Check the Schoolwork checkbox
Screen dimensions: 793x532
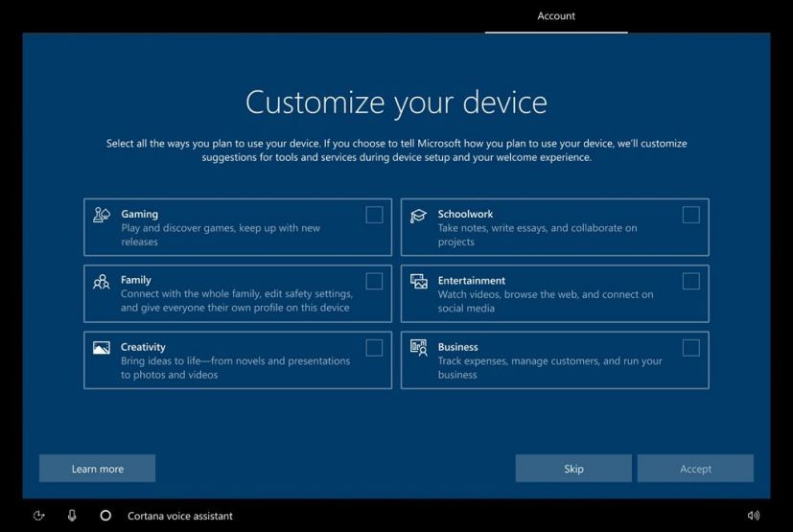point(690,215)
